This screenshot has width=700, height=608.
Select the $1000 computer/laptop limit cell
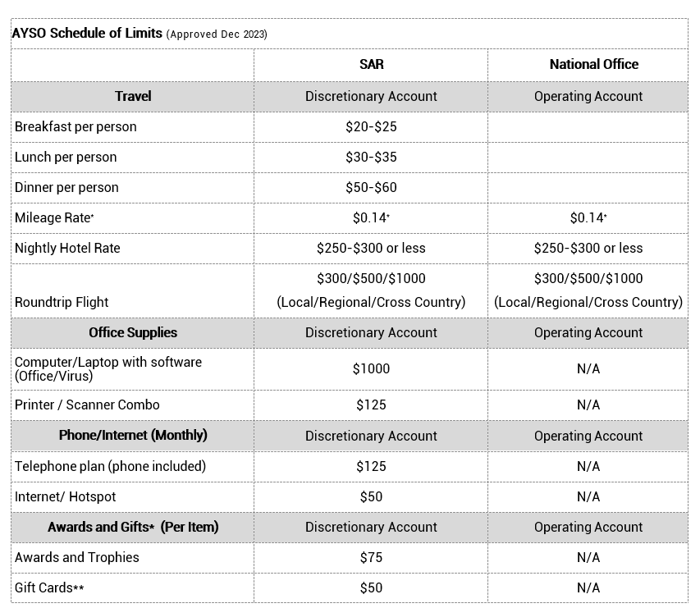(x=371, y=368)
